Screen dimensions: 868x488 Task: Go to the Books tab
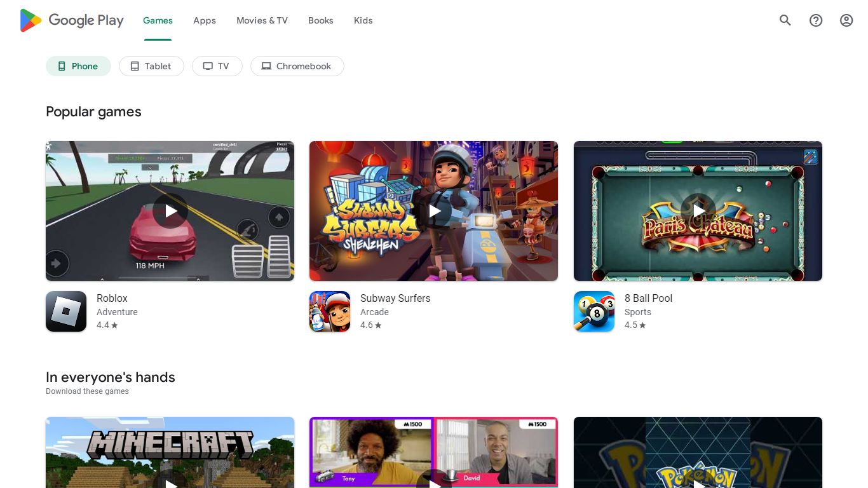[x=321, y=20]
